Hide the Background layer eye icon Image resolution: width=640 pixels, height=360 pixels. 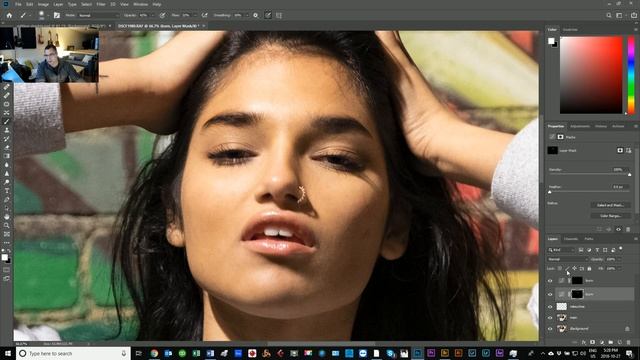[x=550, y=329]
